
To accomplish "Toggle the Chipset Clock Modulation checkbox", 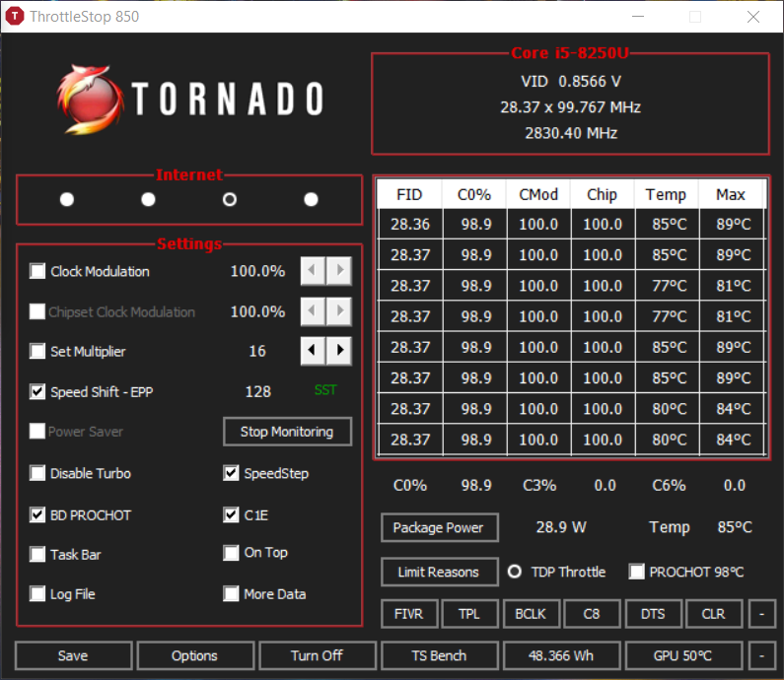I will 37,311.
